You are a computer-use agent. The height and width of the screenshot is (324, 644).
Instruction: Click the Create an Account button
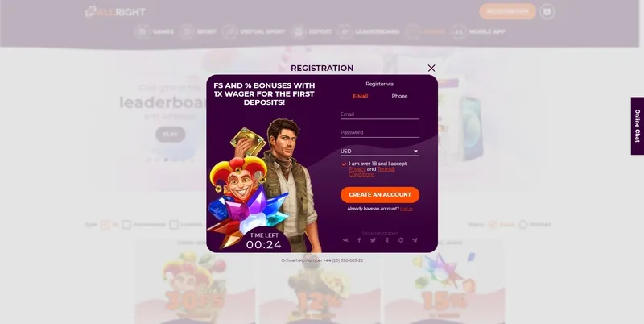(380, 195)
